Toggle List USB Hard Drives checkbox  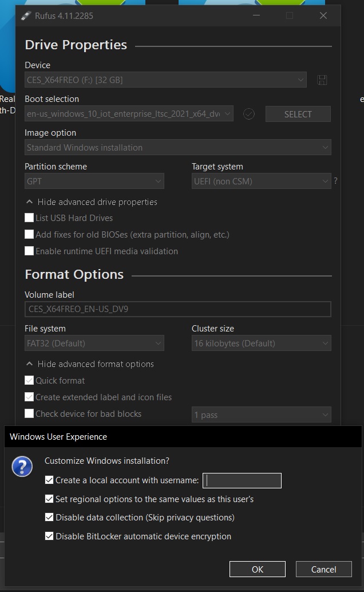pyautogui.click(x=29, y=218)
